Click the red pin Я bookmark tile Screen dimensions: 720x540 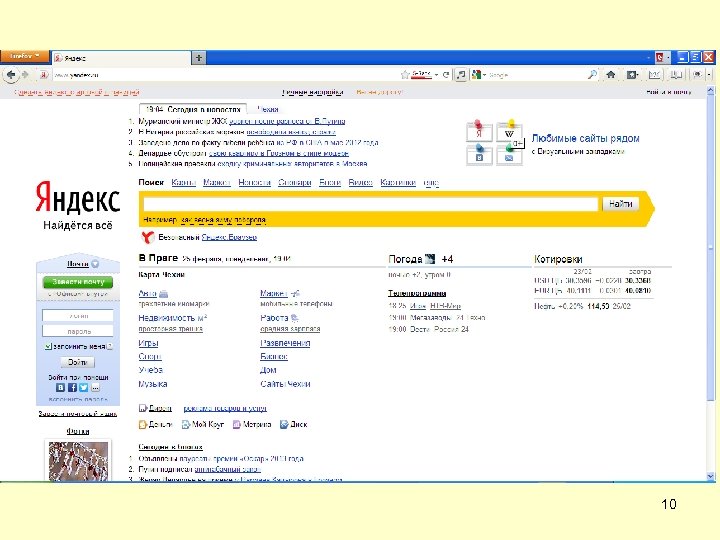tap(479, 131)
